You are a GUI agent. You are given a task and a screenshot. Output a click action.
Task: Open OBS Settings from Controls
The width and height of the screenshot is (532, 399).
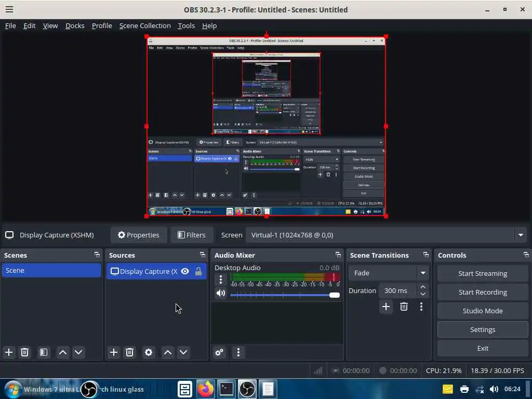pyautogui.click(x=483, y=329)
